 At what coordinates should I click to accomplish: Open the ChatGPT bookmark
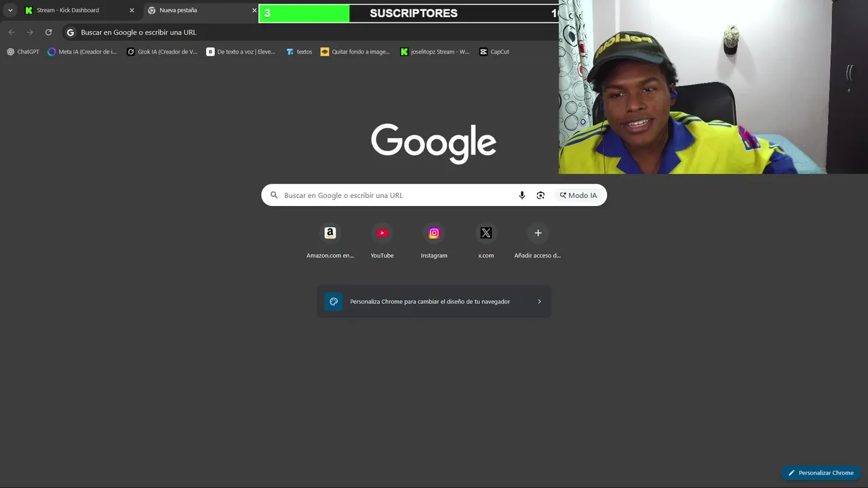tap(23, 52)
